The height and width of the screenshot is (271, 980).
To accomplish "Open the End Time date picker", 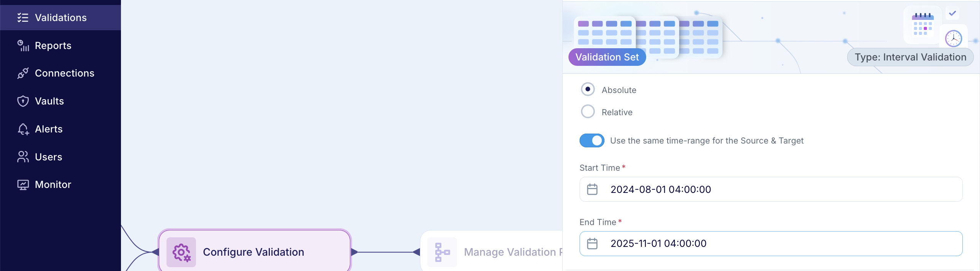I will 593,243.
